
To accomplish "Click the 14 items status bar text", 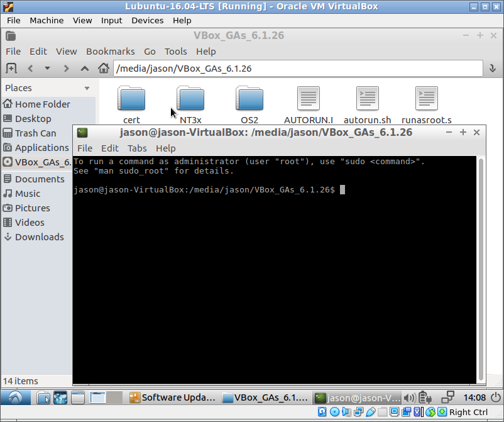I will coord(21,381).
